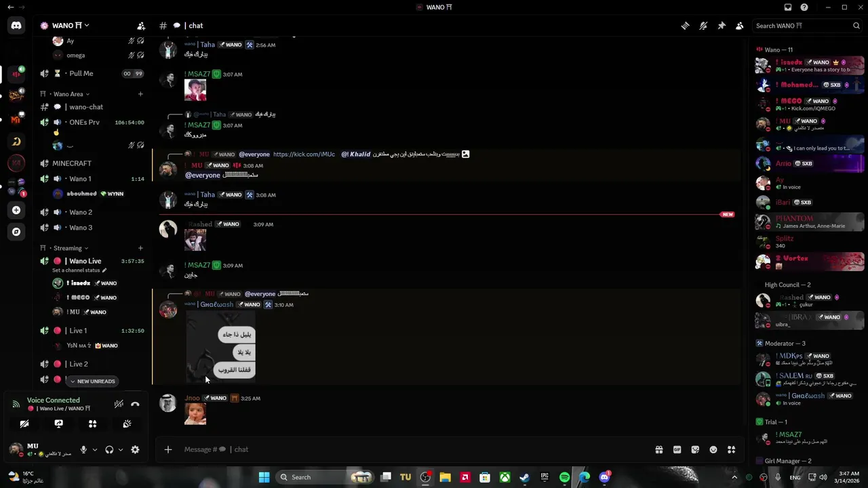Create channel in Wano Area category
This screenshot has width=868, height=488.
140,94
